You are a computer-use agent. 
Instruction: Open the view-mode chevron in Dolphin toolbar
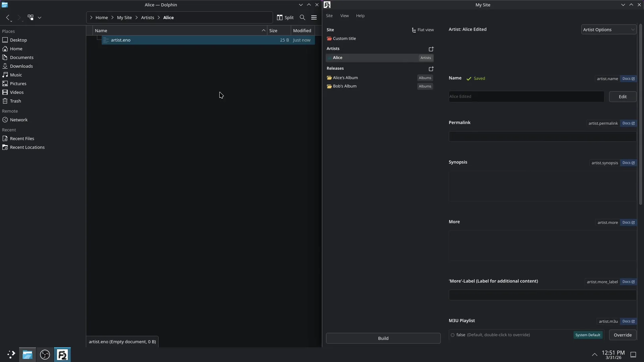[x=40, y=17]
